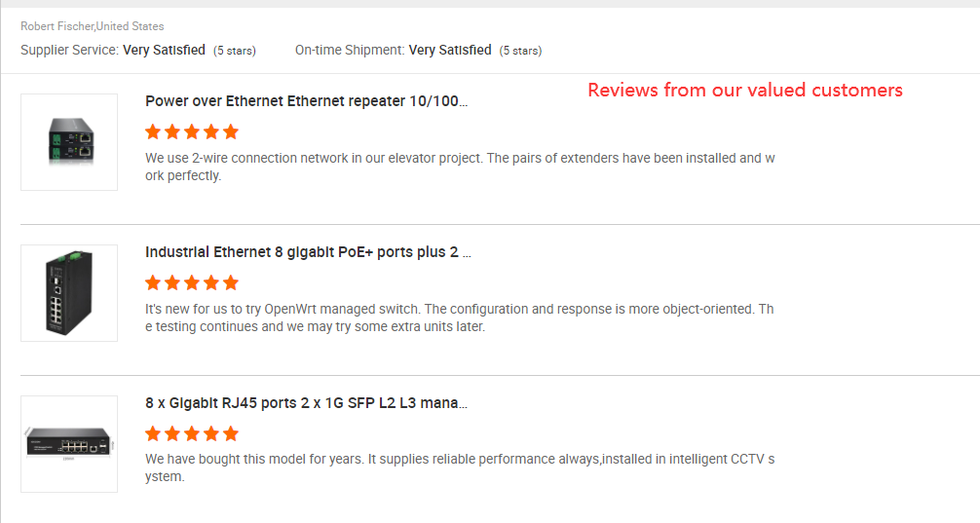Open the "Industrial Ethernet 8 gigabit PoE+" product link
The height and width of the screenshot is (523, 980).
(x=308, y=252)
